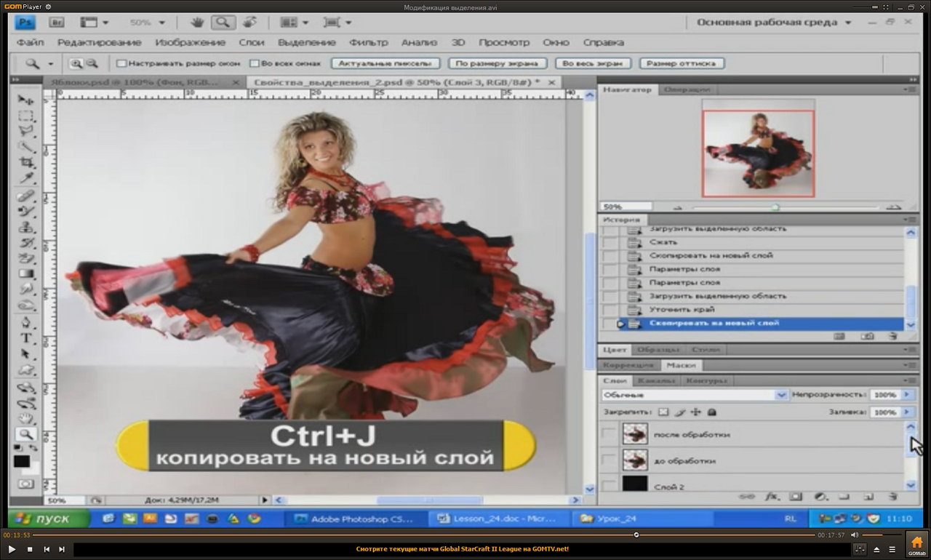Select the Hand tool in toolbox

click(x=26, y=417)
